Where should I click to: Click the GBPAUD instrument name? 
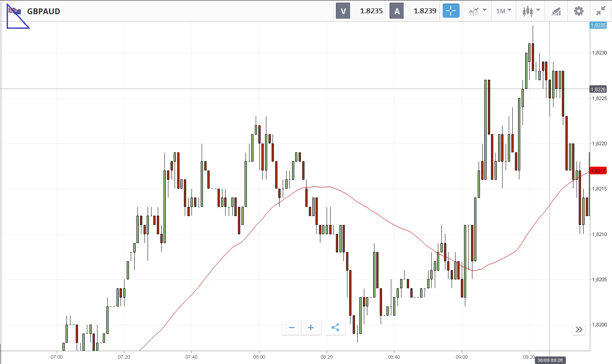43,12
